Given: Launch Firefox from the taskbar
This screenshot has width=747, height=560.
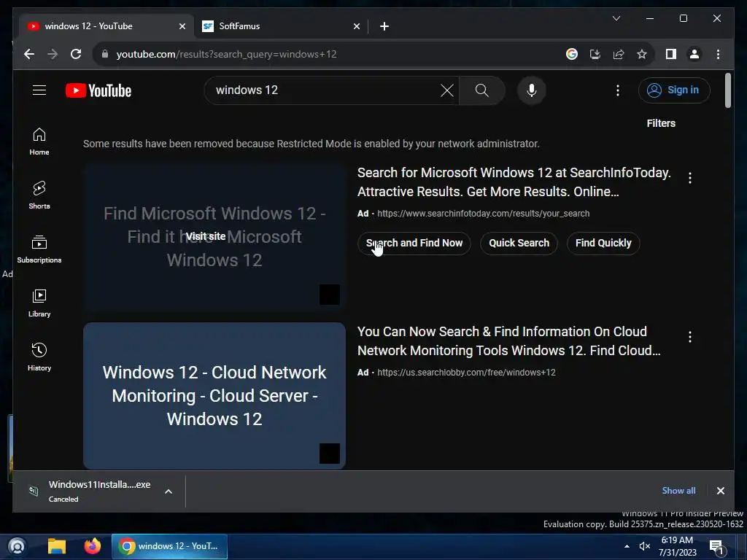Looking at the screenshot, I should click(93, 546).
